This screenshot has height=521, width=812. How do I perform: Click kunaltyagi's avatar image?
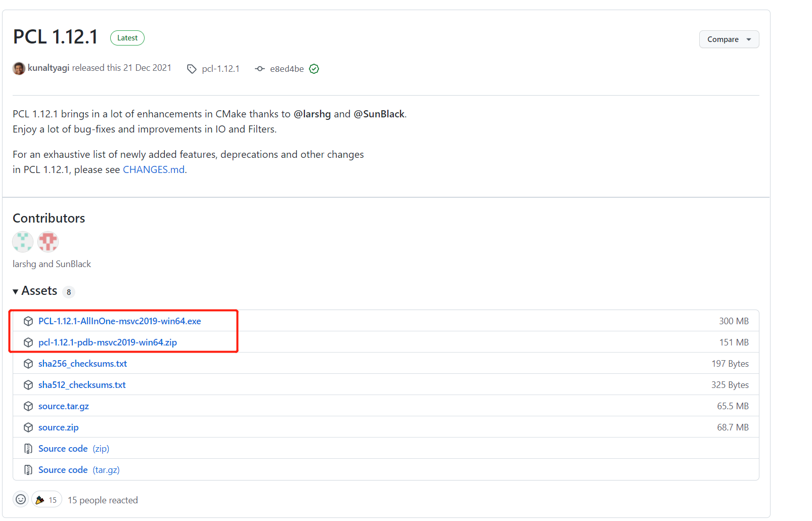click(19, 68)
